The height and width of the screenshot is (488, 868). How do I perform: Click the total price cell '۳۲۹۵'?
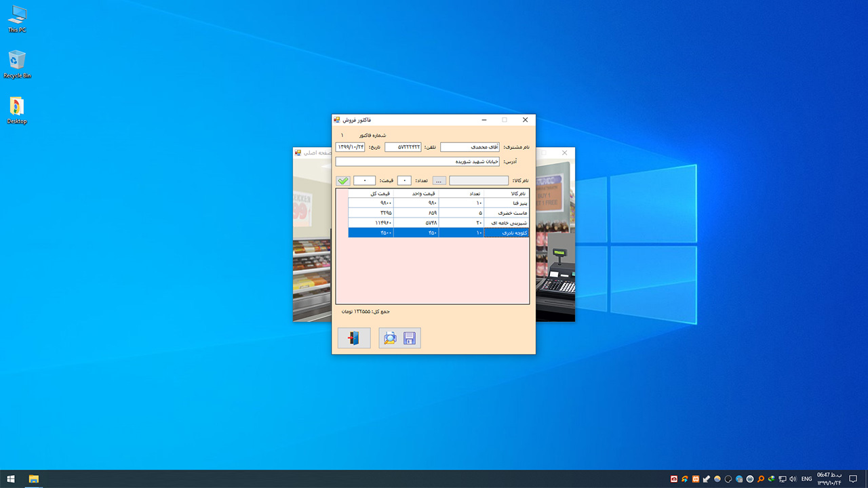pos(371,213)
